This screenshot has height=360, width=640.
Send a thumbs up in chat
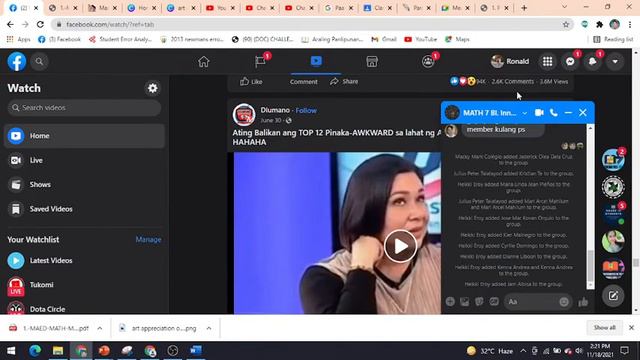(583, 302)
